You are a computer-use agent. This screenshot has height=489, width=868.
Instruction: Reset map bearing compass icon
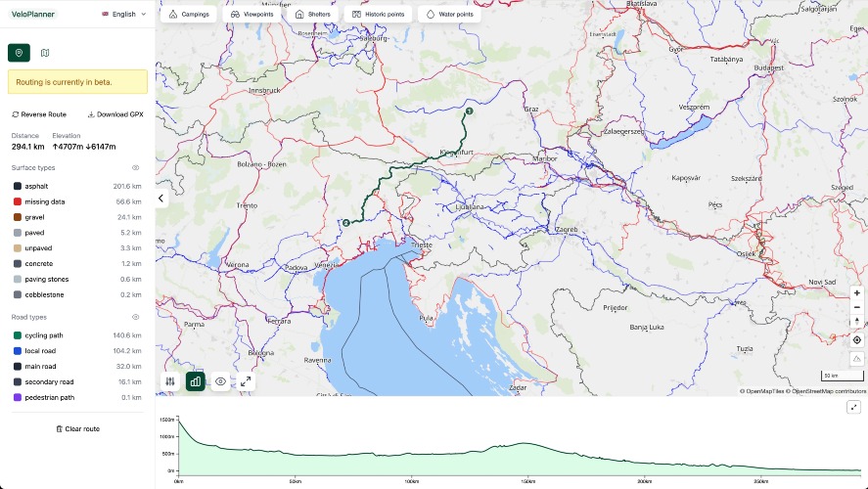coord(857,322)
